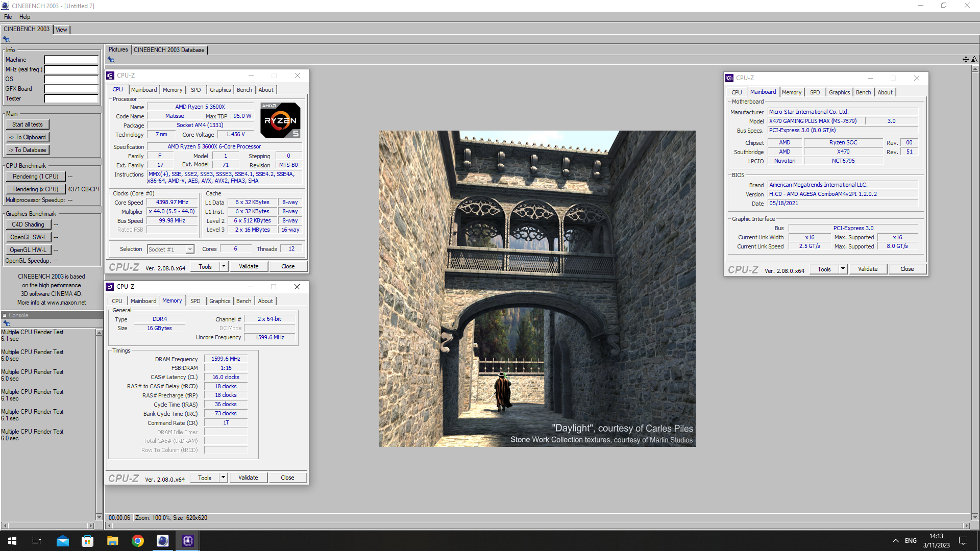Click inside the GFX-Board input field

point(71,89)
